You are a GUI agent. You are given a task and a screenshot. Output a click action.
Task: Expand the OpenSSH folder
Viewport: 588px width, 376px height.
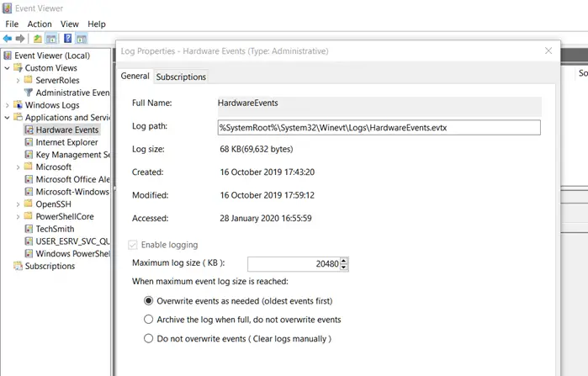pyautogui.click(x=18, y=204)
